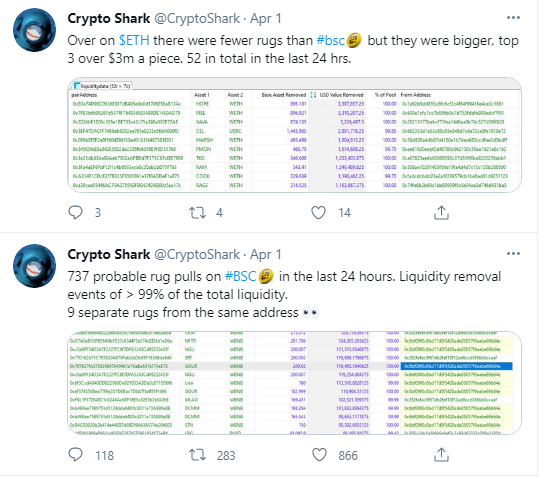Screen dimensions: 541x477
Task: Share the 737 rug pulls tweet
Action: coord(441,455)
